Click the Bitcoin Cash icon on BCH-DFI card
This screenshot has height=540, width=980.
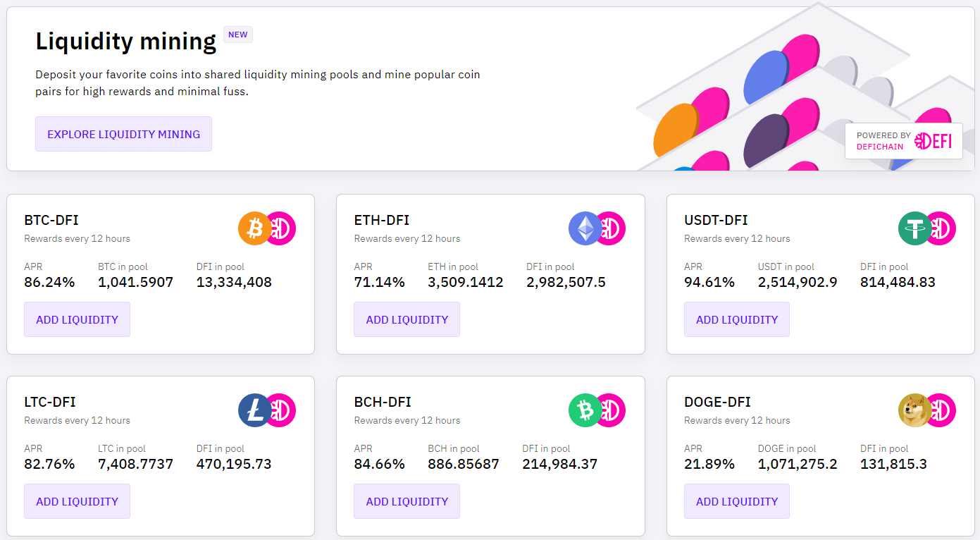[x=584, y=410]
